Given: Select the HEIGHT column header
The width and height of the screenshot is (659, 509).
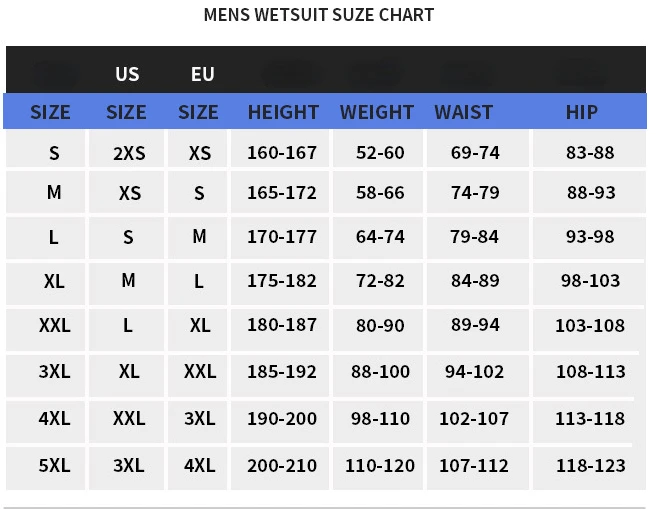Looking at the screenshot, I should pyautogui.click(x=283, y=112).
